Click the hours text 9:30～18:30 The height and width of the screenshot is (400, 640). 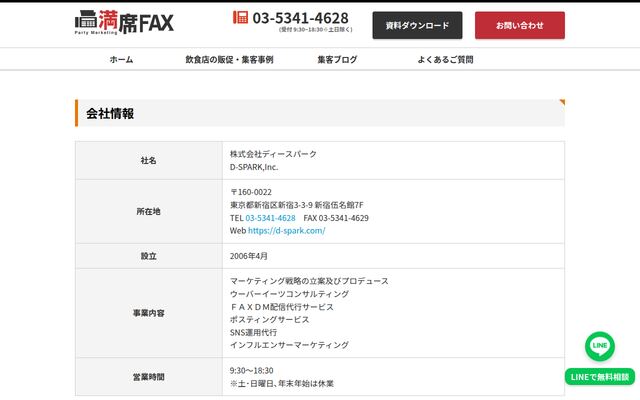coord(251,371)
